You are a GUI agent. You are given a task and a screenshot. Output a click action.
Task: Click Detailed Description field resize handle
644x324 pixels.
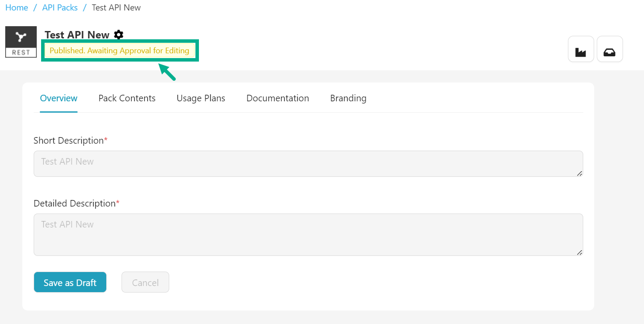click(579, 252)
